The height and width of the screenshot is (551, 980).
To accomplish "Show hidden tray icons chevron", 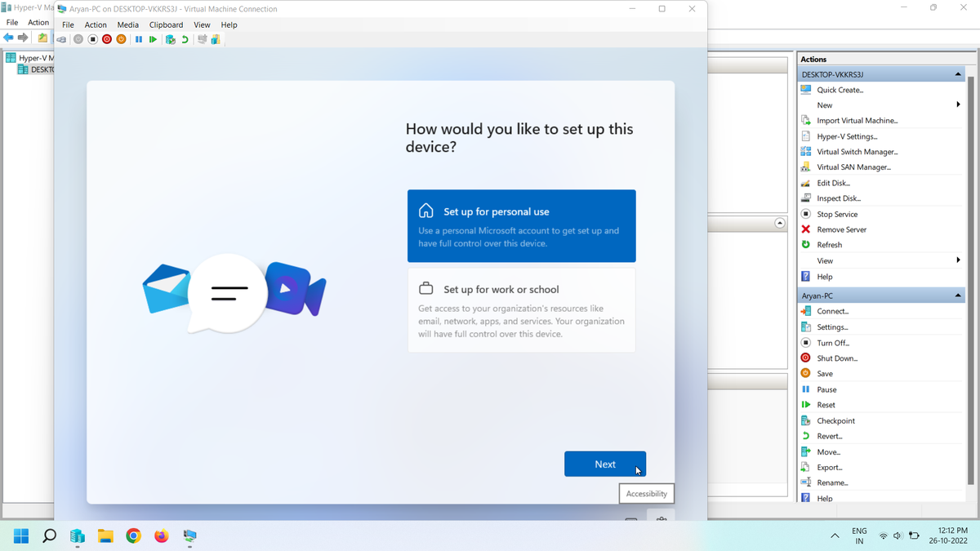I will pyautogui.click(x=835, y=536).
